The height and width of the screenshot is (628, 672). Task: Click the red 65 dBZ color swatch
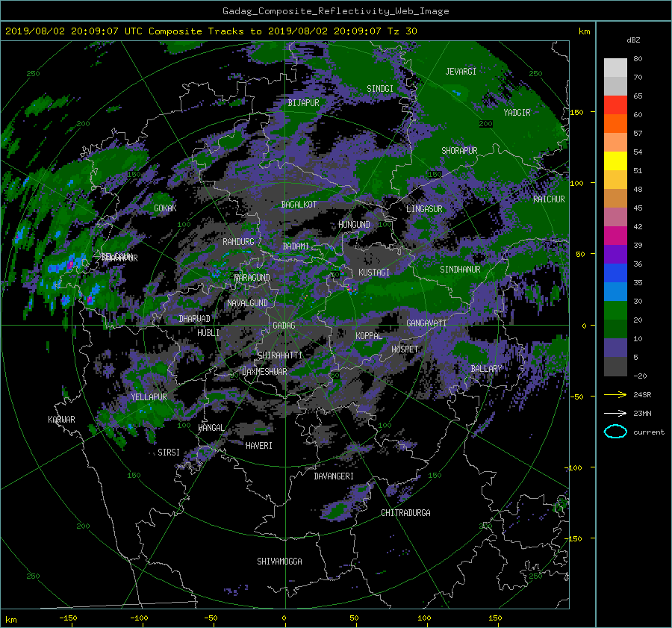pyautogui.click(x=615, y=105)
